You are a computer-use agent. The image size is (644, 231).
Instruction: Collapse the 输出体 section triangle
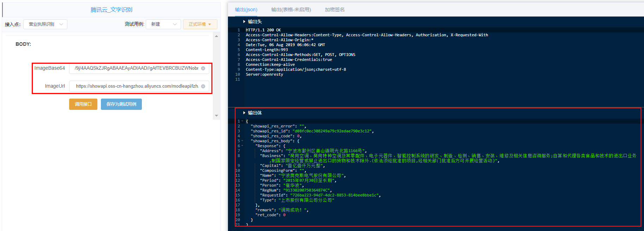244,113
